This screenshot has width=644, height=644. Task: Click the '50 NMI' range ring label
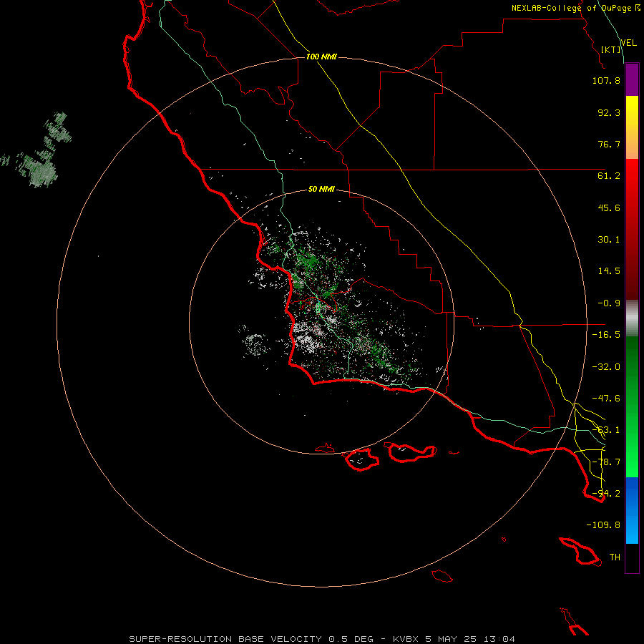click(321, 189)
